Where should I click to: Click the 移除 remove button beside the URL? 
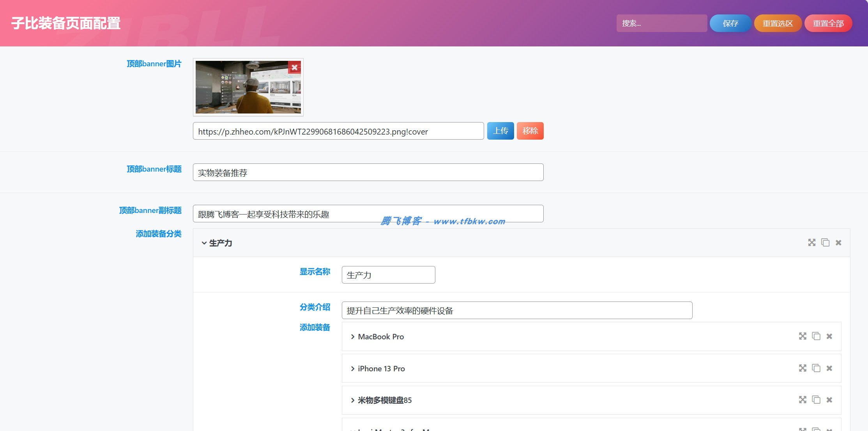point(530,131)
